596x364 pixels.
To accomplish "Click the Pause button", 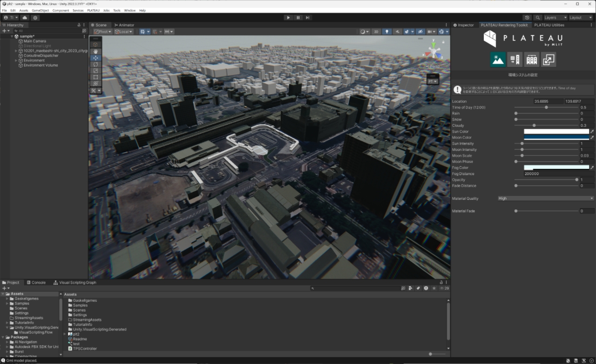I will click(x=298, y=18).
